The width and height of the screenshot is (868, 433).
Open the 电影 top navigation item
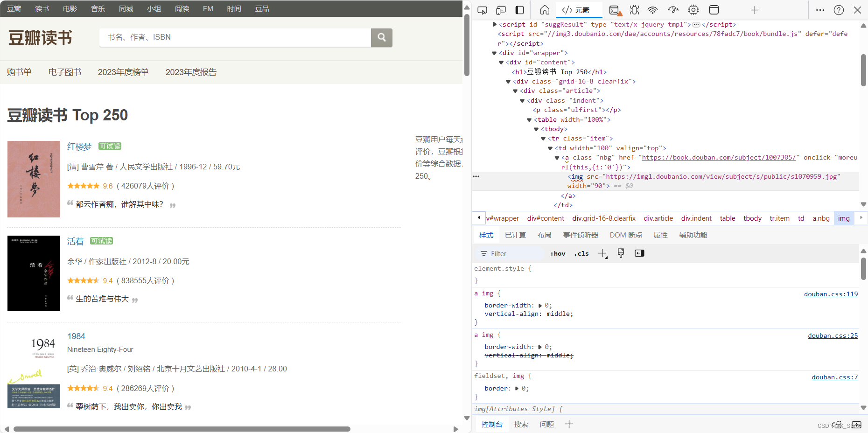[x=70, y=9]
